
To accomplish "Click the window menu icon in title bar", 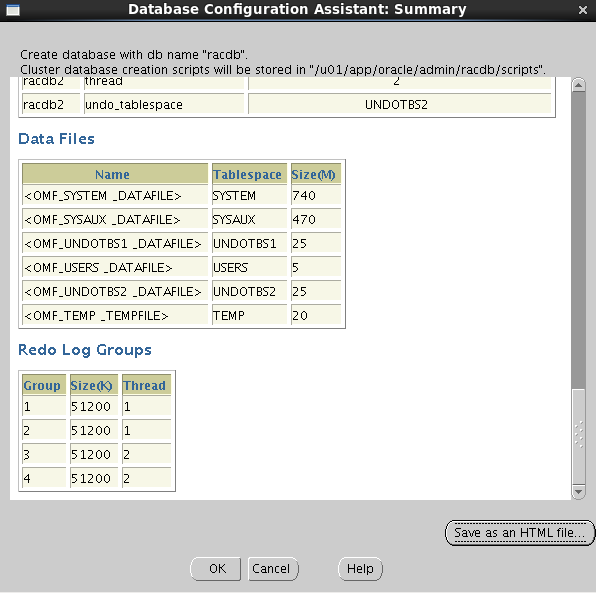I will click(x=13, y=10).
